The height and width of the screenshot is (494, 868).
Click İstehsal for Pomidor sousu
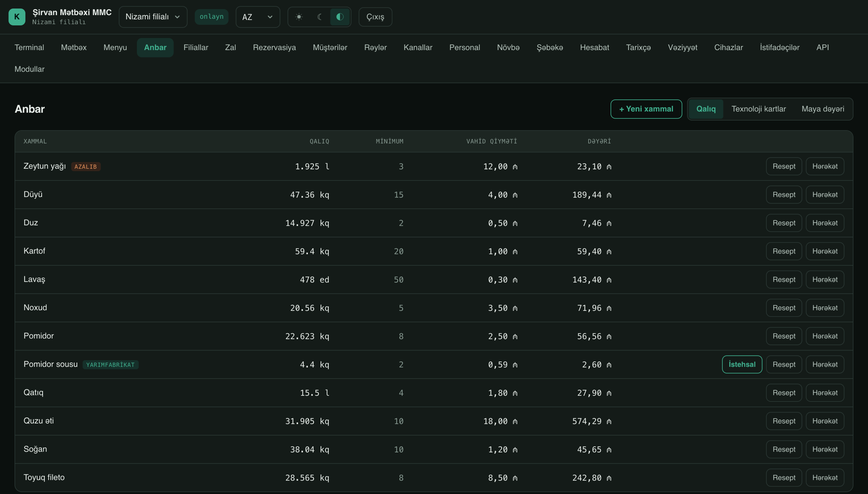click(x=742, y=364)
